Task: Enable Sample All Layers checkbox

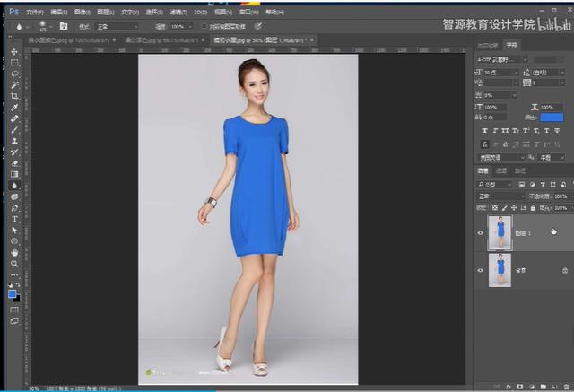Action: tap(204, 26)
